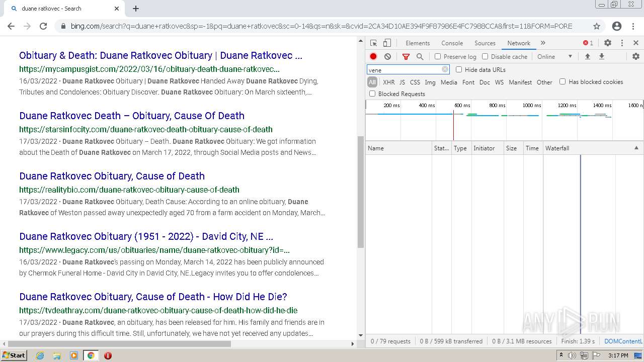Sort requests by the Time column

tap(533, 148)
